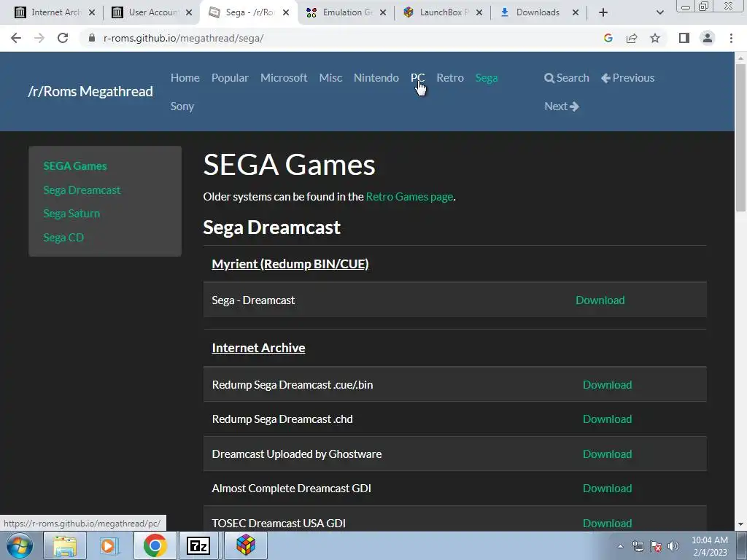The width and height of the screenshot is (747, 560).
Task: Open 7-Zip from the taskbar
Action: (x=199, y=545)
